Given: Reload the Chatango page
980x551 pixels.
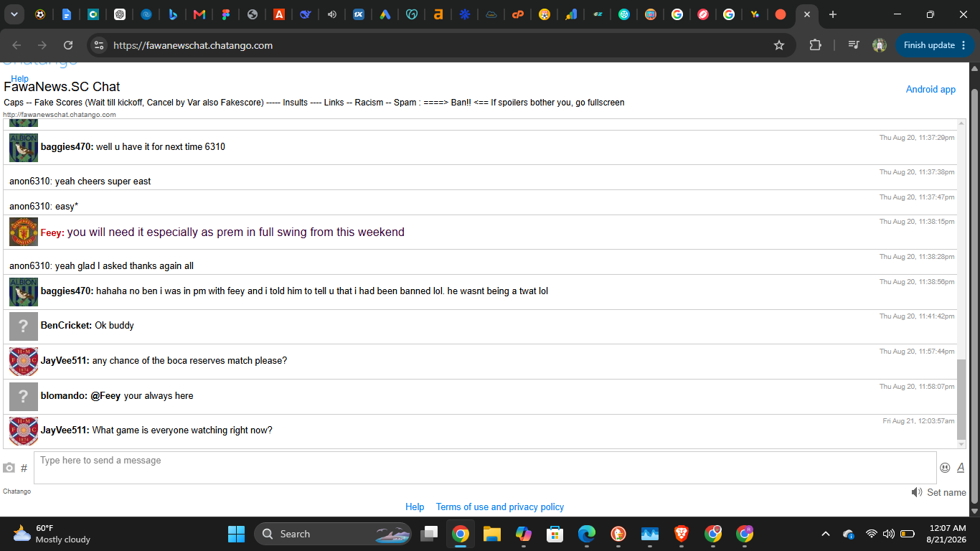Looking at the screenshot, I should point(68,45).
